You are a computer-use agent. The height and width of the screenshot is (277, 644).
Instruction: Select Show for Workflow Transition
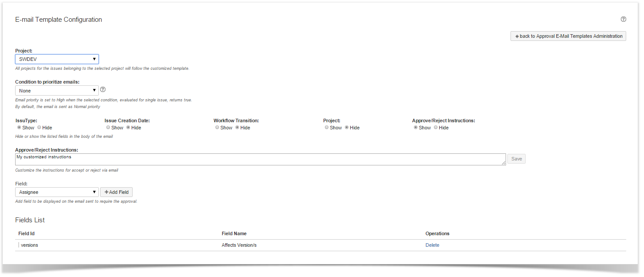click(x=217, y=128)
